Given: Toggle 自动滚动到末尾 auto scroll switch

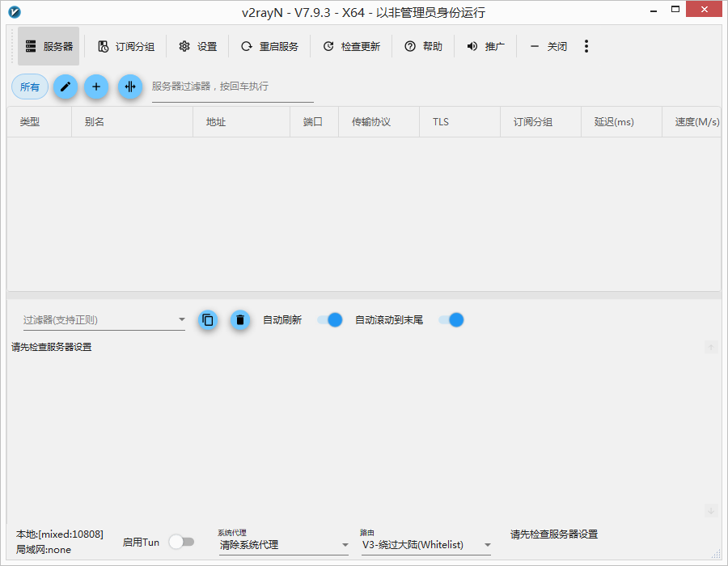Looking at the screenshot, I should point(451,320).
